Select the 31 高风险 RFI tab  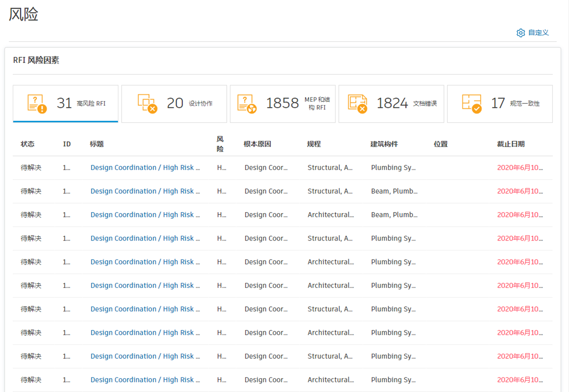pos(65,104)
